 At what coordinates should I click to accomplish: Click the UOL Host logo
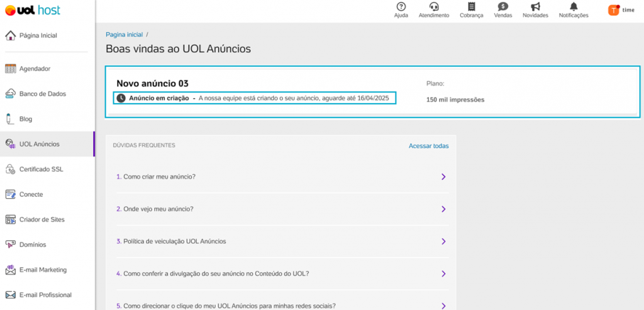(33, 10)
